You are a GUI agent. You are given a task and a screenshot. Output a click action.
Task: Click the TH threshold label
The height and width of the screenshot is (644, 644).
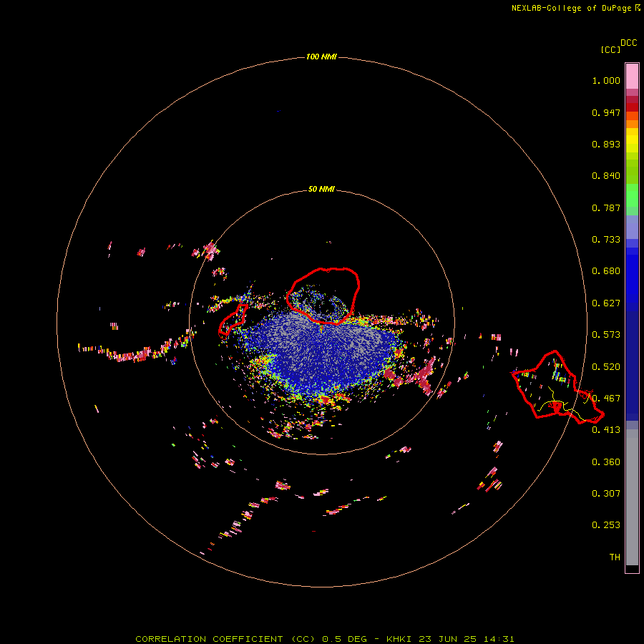615,557
